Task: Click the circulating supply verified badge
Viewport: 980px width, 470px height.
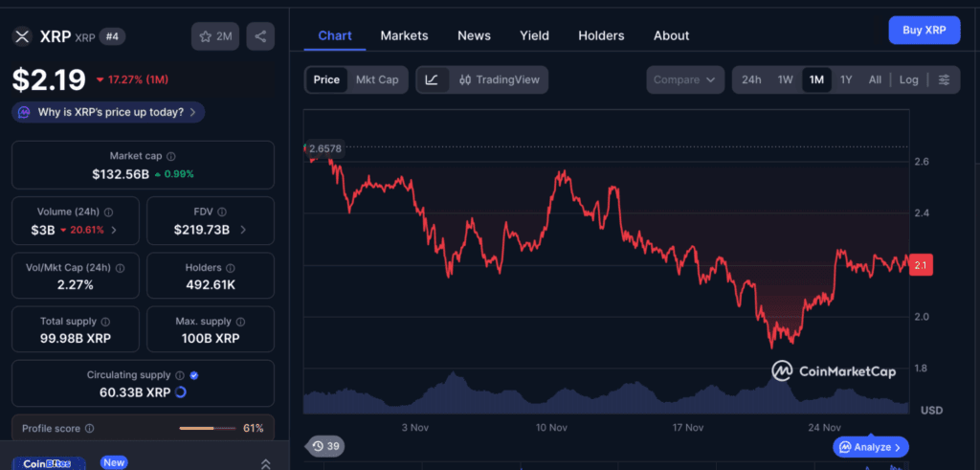Action: click(x=194, y=376)
